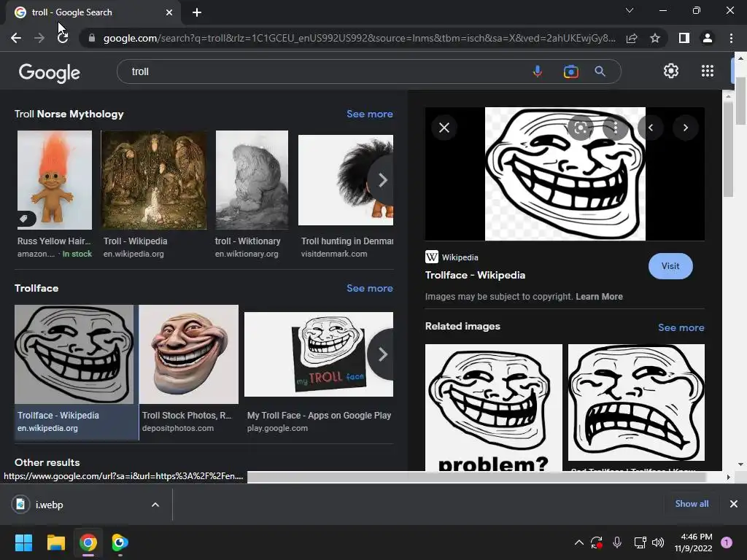This screenshot has width=747, height=560.
Task: Open the volume control in tray
Action: coord(658,542)
